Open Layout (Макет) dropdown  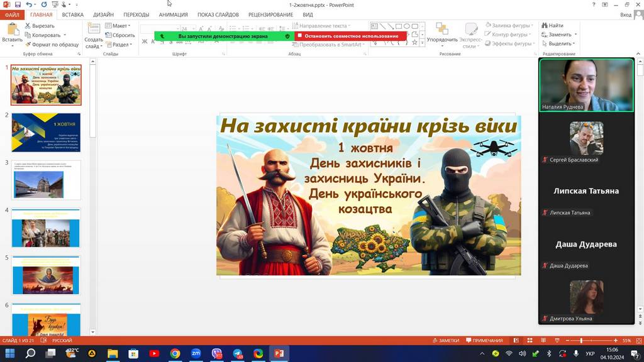click(118, 25)
